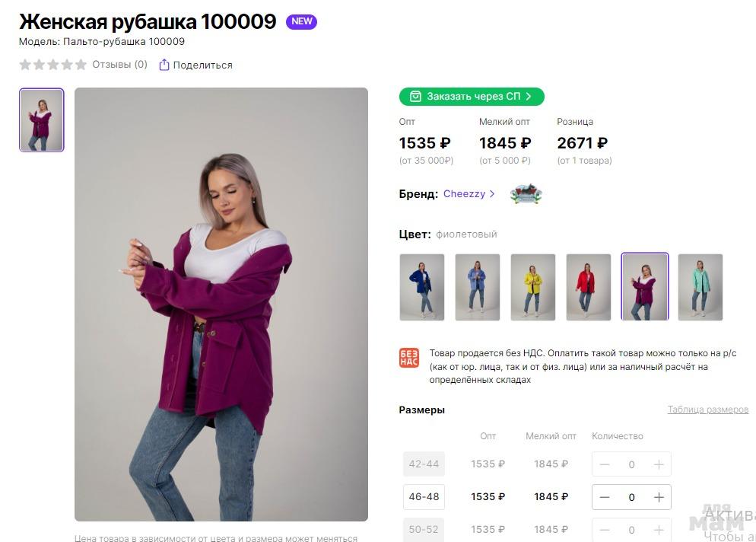756x542 pixels.
Task: Open the 'Таблица размеров' size chart
Action: [x=707, y=410]
